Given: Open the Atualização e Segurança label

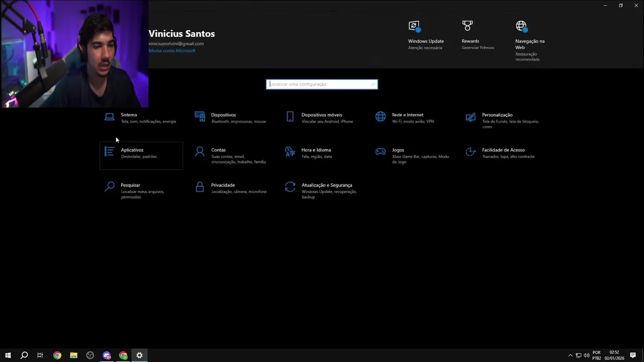Looking at the screenshot, I should click(327, 185).
